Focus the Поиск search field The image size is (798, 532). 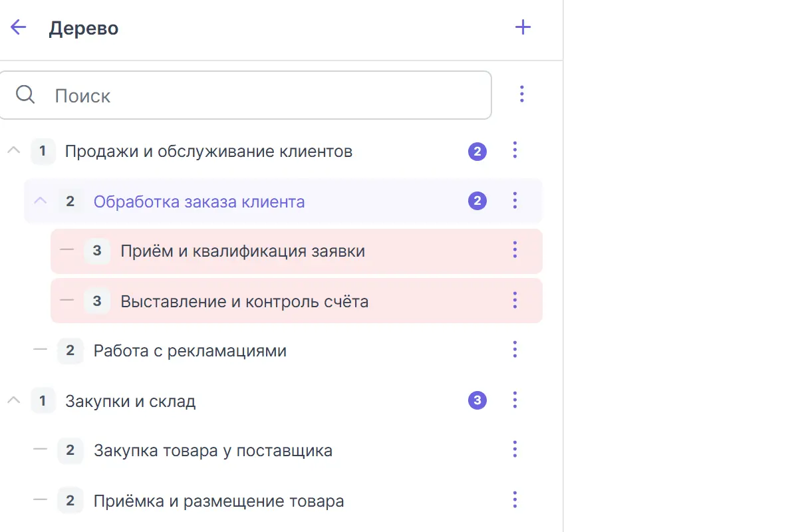point(245,95)
